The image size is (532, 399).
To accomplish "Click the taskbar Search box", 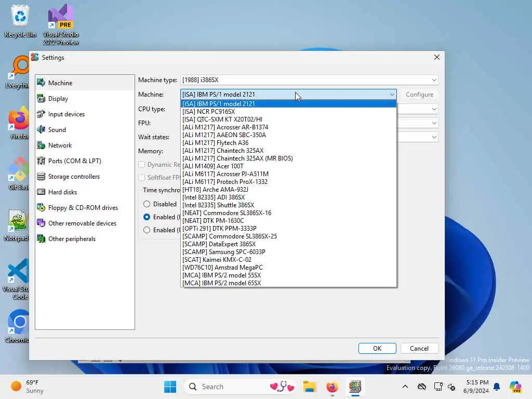I will tap(241, 387).
